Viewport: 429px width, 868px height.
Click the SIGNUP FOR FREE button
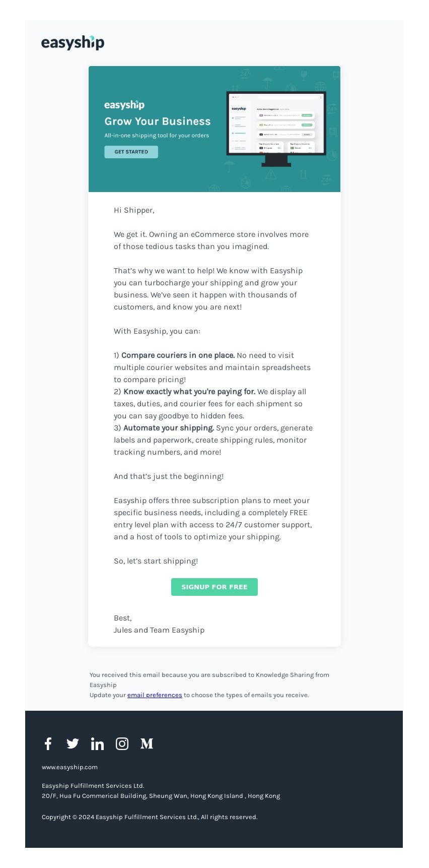pos(214,587)
